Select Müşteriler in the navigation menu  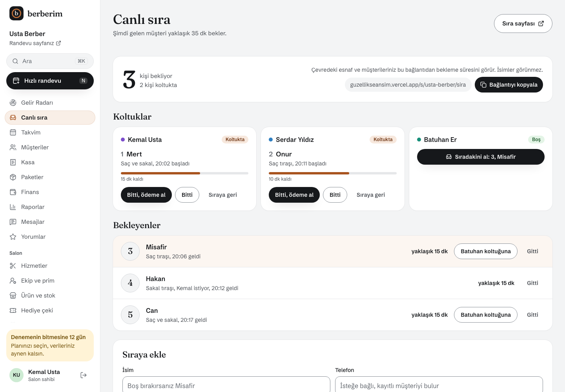[50, 147]
